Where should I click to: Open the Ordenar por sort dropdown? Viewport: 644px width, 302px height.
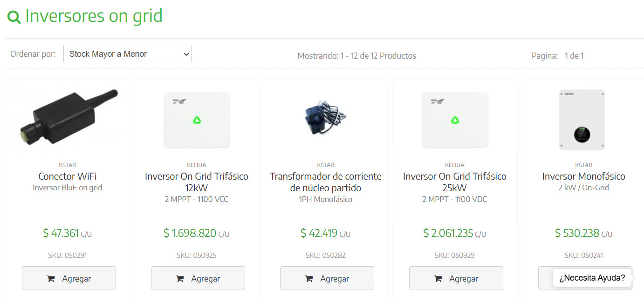click(x=127, y=54)
